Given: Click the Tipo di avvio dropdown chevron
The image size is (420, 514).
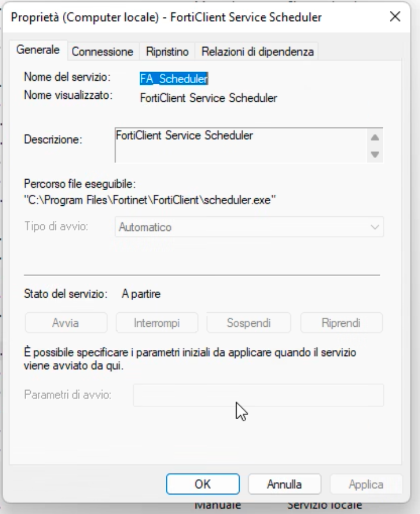Looking at the screenshot, I should pos(375,227).
